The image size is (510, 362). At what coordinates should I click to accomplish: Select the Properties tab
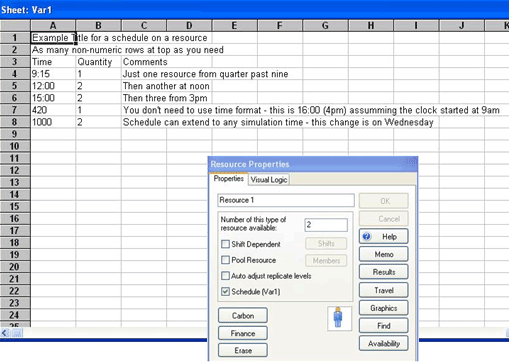click(228, 179)
